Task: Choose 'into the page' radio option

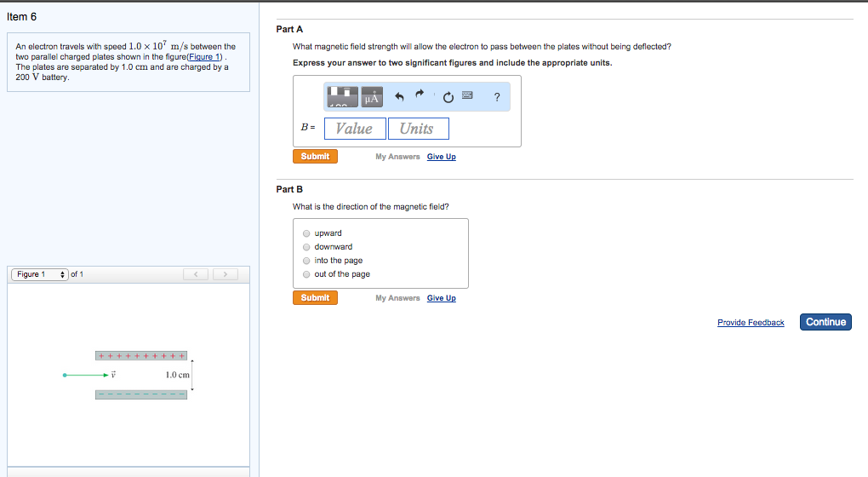Action: coord(306,261)
